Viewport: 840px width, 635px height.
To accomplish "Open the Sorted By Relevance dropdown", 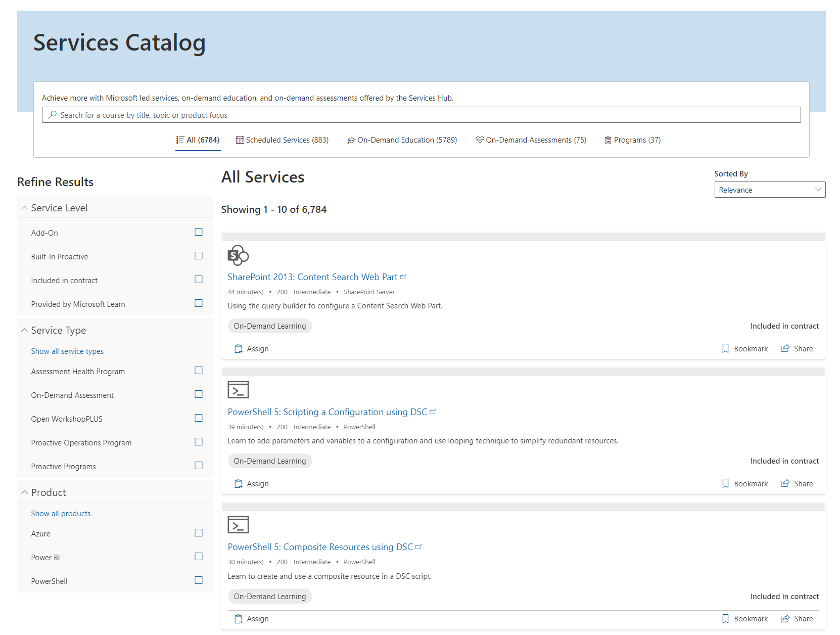I will [x=770, y=190].
